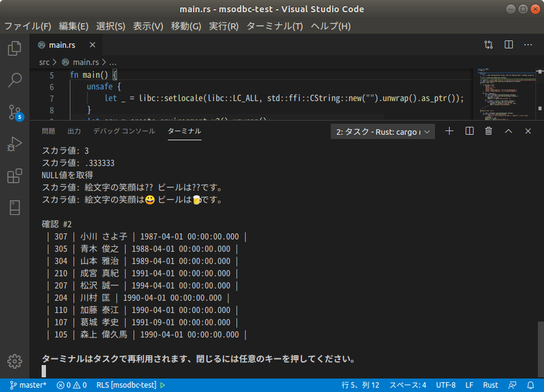
Task: Change file encoding via UTF-8
Action: pyautogui.click(x=446, y=385)
